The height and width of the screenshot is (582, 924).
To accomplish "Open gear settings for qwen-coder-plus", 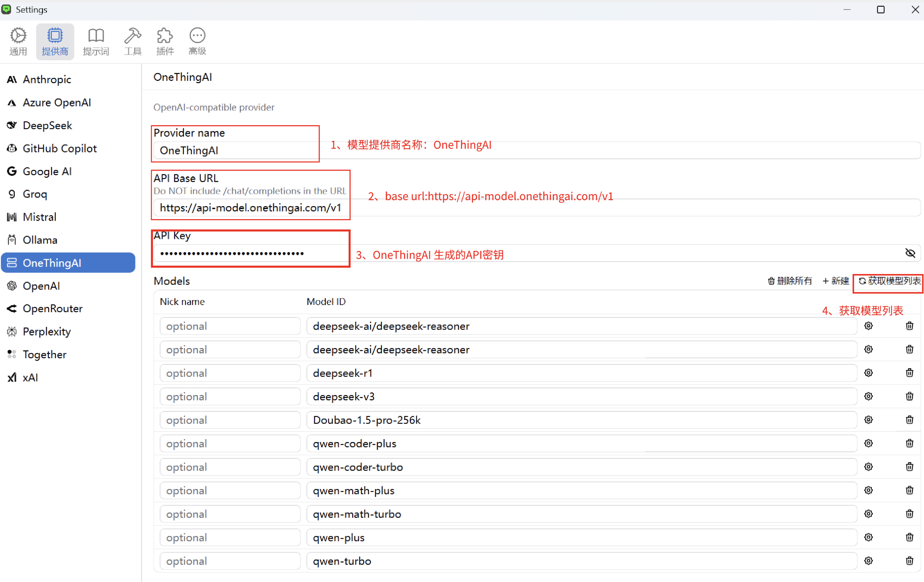I will point(868,443).
